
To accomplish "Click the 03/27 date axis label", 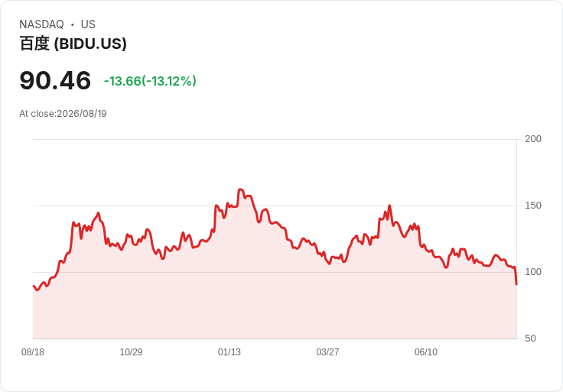I will click(x=327, y=352).
